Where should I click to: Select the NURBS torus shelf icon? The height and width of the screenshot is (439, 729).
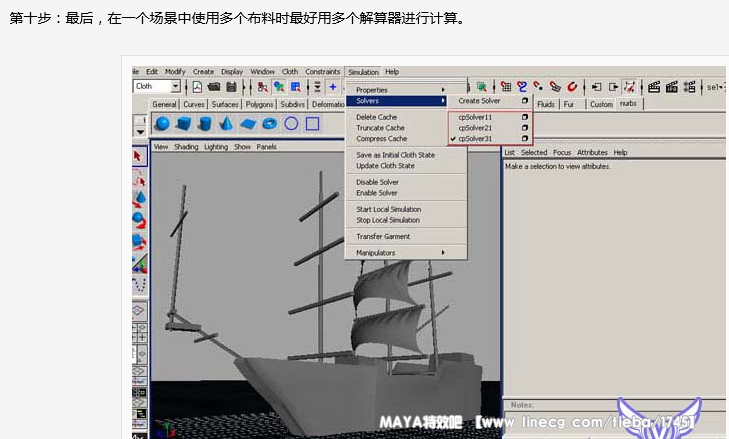(270, 124)
